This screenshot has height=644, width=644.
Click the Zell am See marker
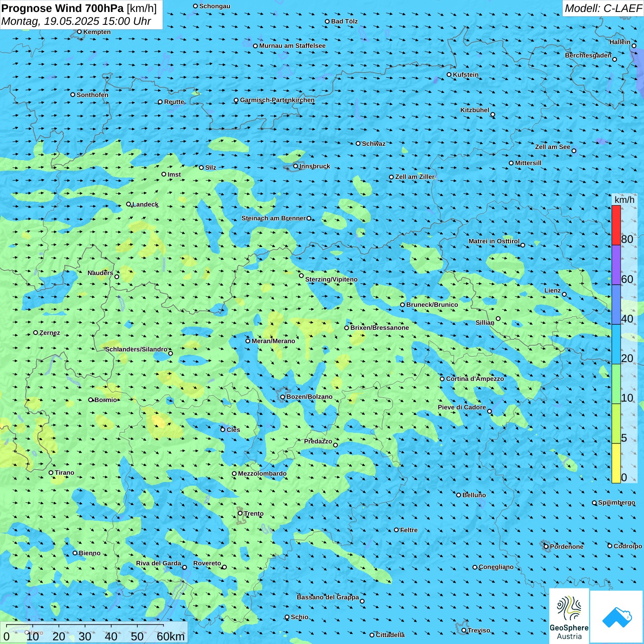coord(574,150)
